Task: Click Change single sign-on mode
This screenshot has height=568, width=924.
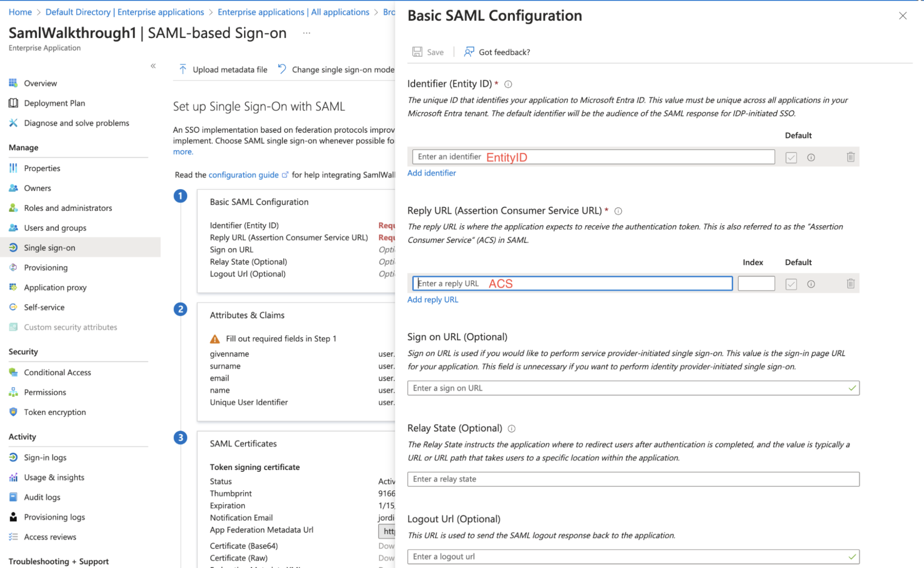Action: point(336,70)
